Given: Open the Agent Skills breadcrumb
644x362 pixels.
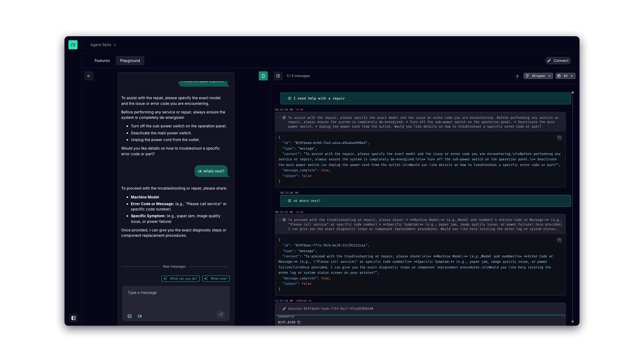Looking at the screenshot, I should 101,45.
